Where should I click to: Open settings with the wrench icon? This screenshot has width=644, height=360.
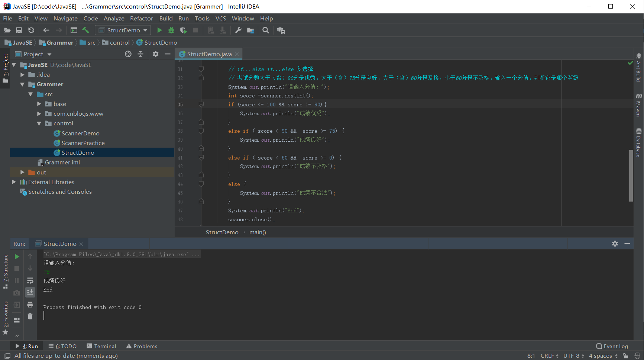(238, 30)
